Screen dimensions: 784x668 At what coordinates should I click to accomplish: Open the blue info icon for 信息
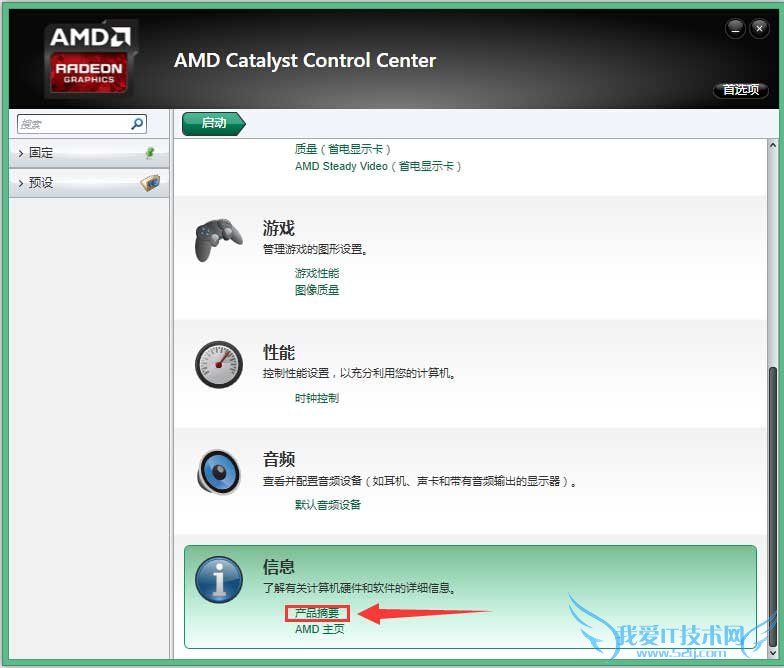click(218, 580)
